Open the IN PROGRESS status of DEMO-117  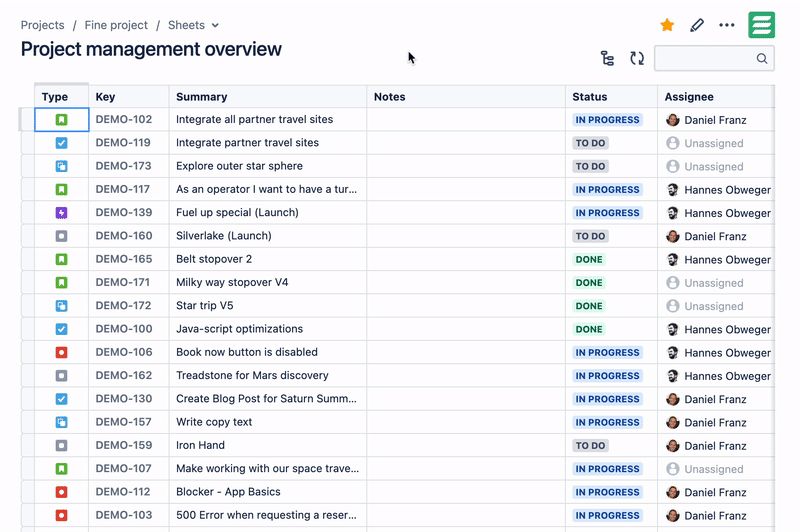tap(607, 190)
